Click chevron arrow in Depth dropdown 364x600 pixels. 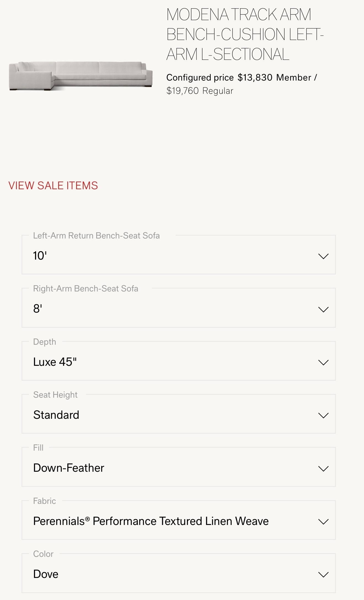pyautogui.click(x=323, y=362)
